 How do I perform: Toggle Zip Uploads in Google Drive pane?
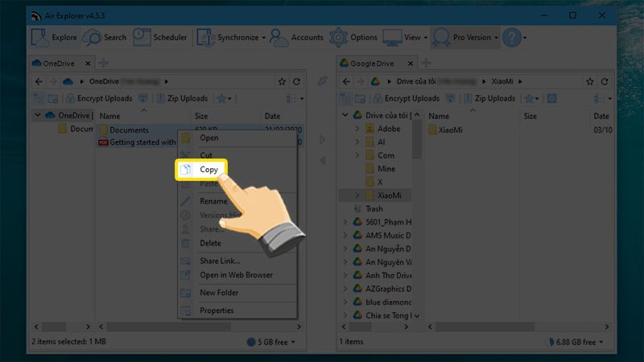pos(489,98)
